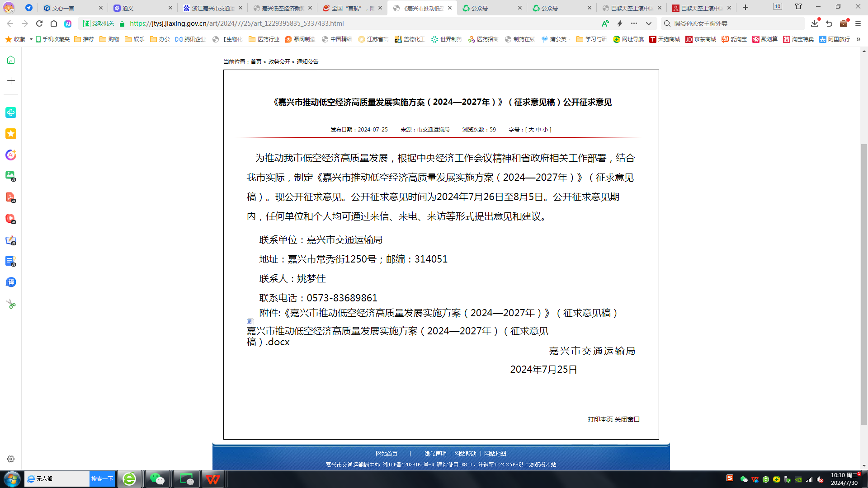Open sidebar favorites star icon
The image size is (868, 488).
point(11,134)
